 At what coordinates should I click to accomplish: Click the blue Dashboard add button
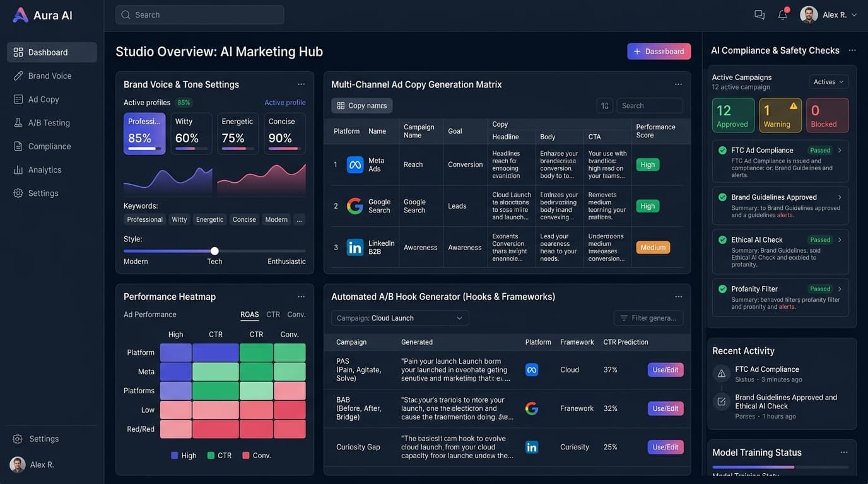coord(659,51)
